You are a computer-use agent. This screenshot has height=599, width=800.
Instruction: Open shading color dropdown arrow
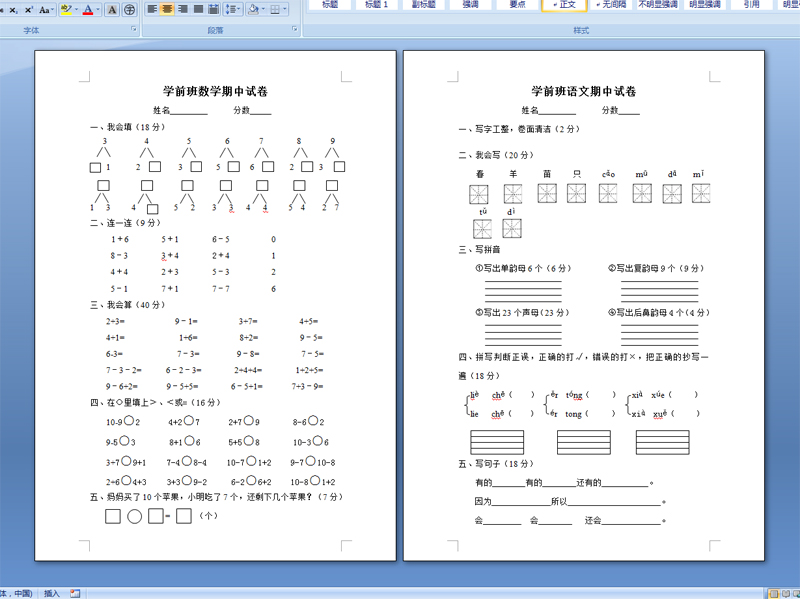point(263,9)
